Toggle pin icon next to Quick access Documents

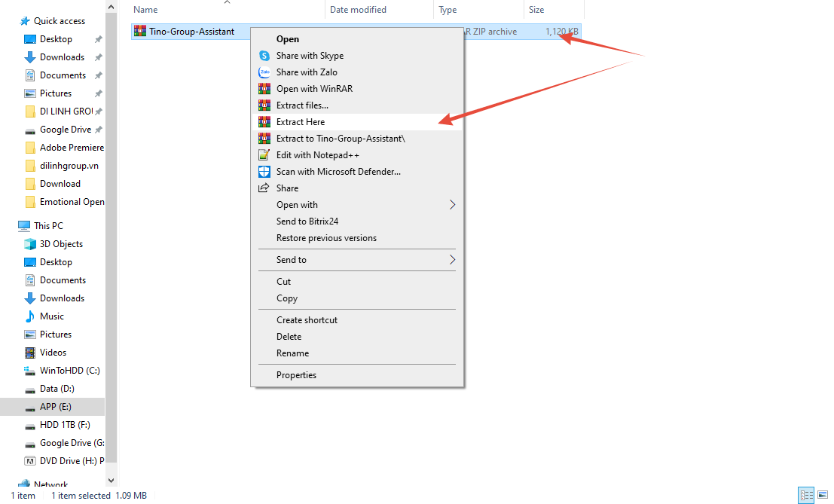(x=99, y=75)
